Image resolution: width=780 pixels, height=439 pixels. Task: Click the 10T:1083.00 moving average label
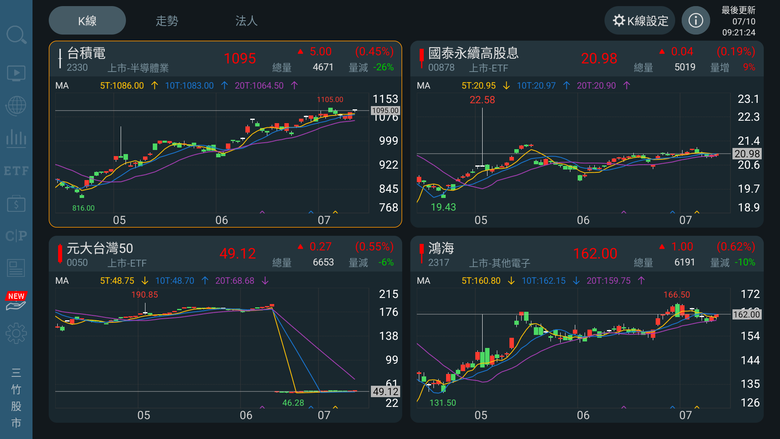[x=189, y=86]
